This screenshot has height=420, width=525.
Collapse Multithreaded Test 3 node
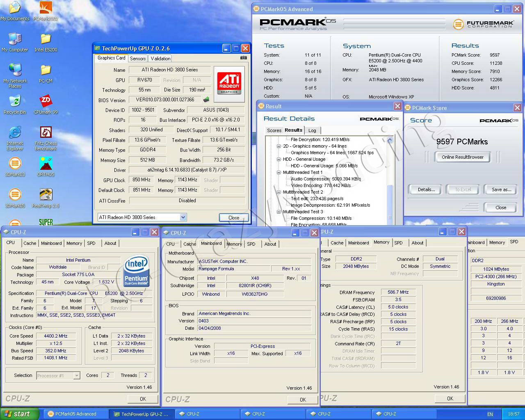pyautogui.click(x=279, y=212)
